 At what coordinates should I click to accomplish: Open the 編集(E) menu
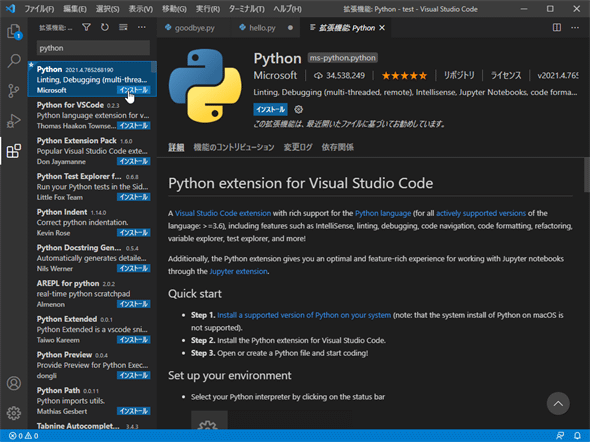pos(75,9)
